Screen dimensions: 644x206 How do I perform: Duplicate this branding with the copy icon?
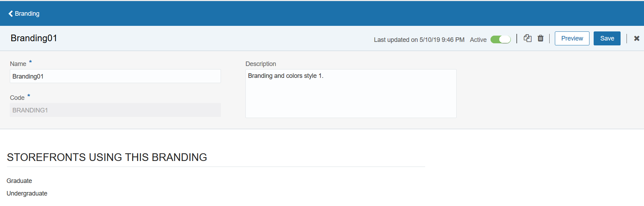527,38
